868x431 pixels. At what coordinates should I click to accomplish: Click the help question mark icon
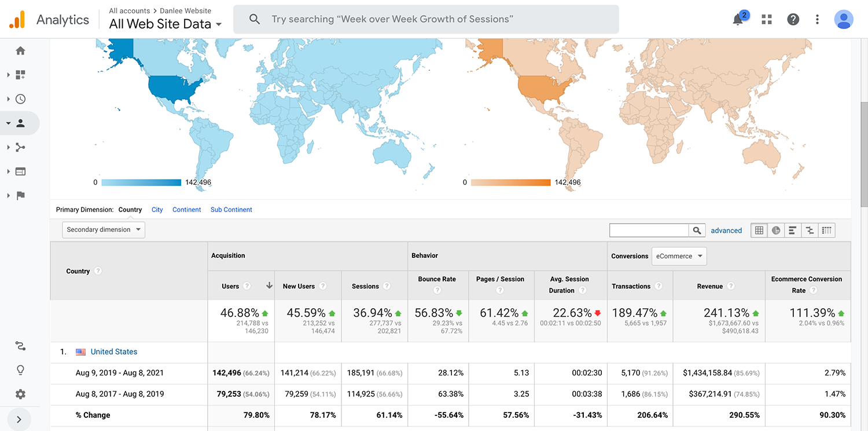(x=793, y=19)
